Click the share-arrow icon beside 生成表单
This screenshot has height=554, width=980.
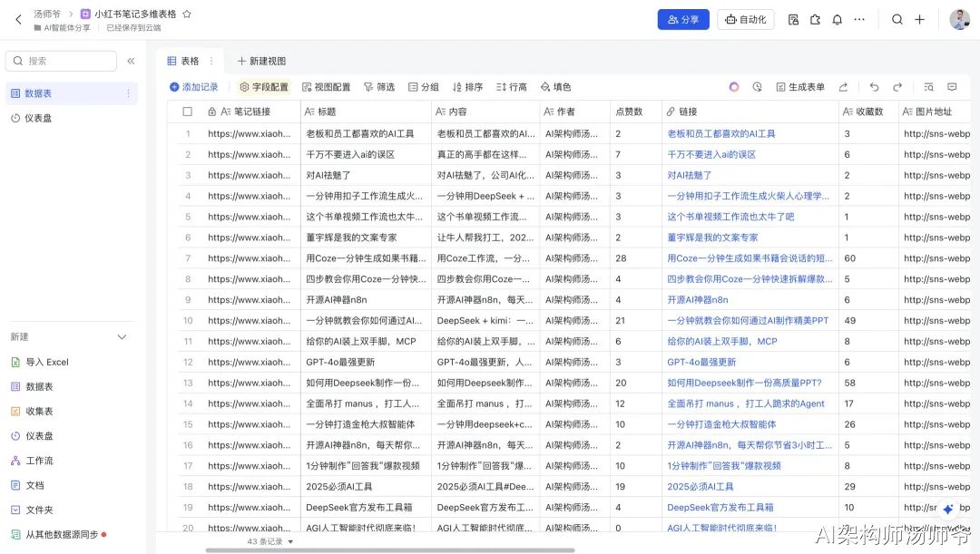pyautogui.click(x=843, y=87)
